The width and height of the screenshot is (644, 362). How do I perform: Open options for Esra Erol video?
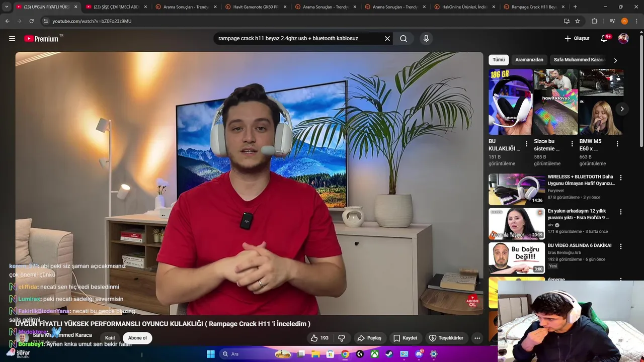tap(621, 212)
